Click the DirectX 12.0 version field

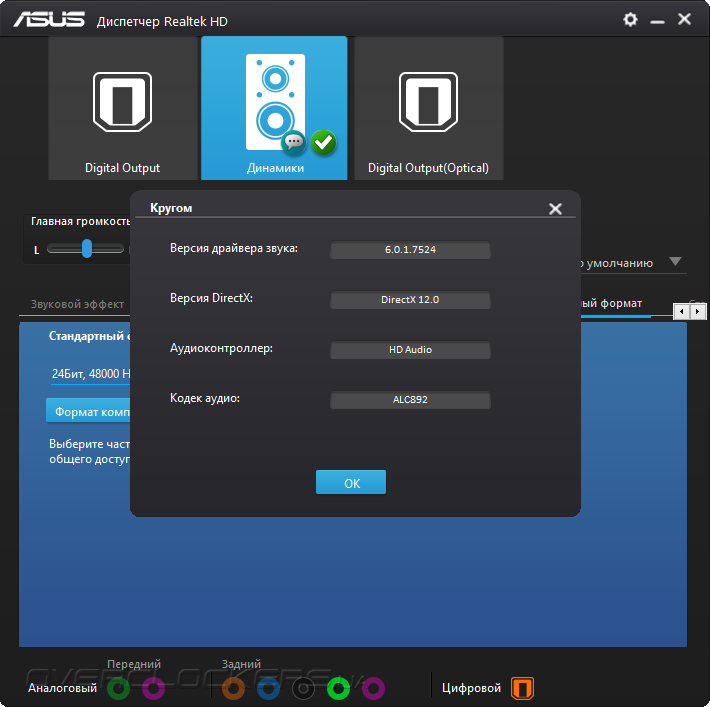[x=410, y=300]
